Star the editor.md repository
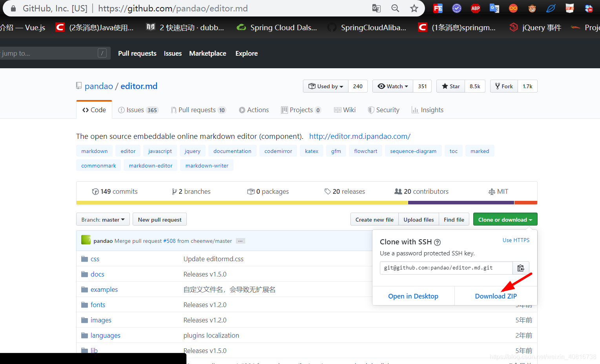 pyautogui.click(x=450, y=86)
